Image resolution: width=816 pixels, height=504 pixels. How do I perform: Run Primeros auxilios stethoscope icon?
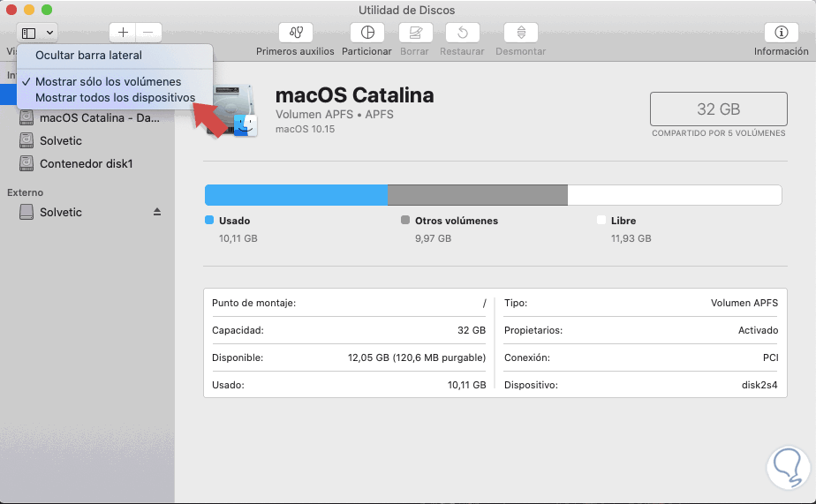pyautogui.click(x=296, y=33)
